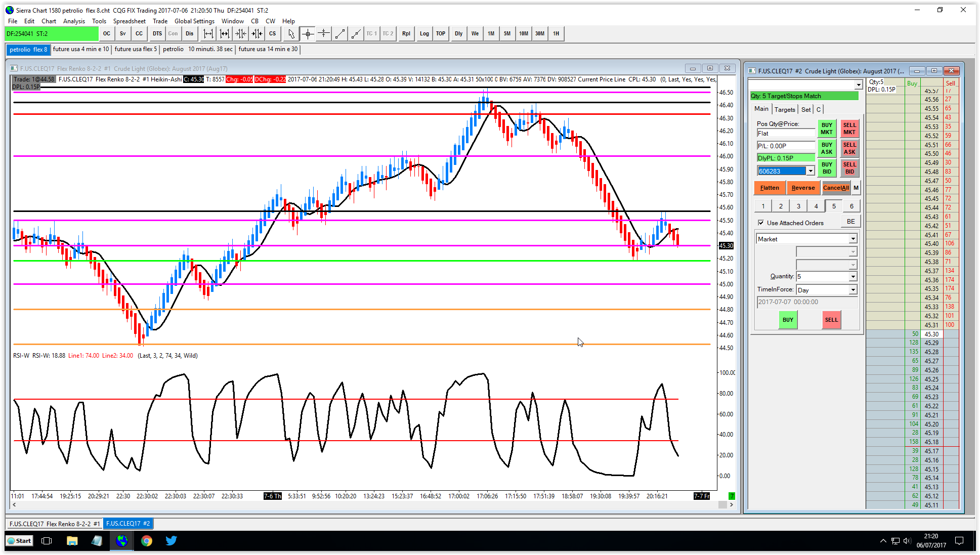Screen dimensions: 980x555
Task: Activate the chart values crosshair tool
Action: [x=307, y=34]
